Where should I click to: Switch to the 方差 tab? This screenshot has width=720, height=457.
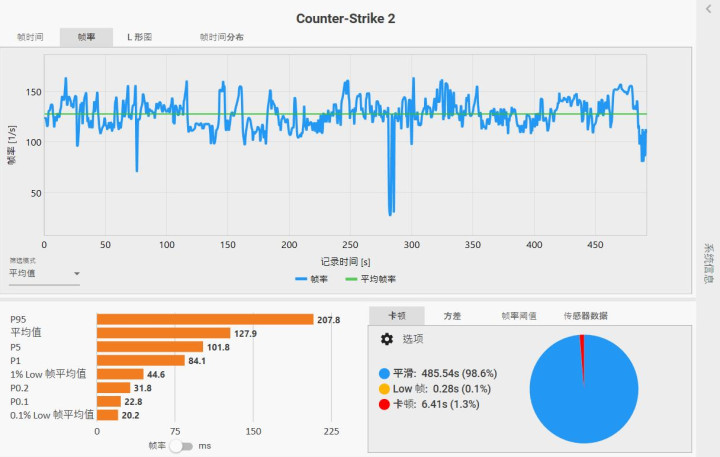[452, 316]
